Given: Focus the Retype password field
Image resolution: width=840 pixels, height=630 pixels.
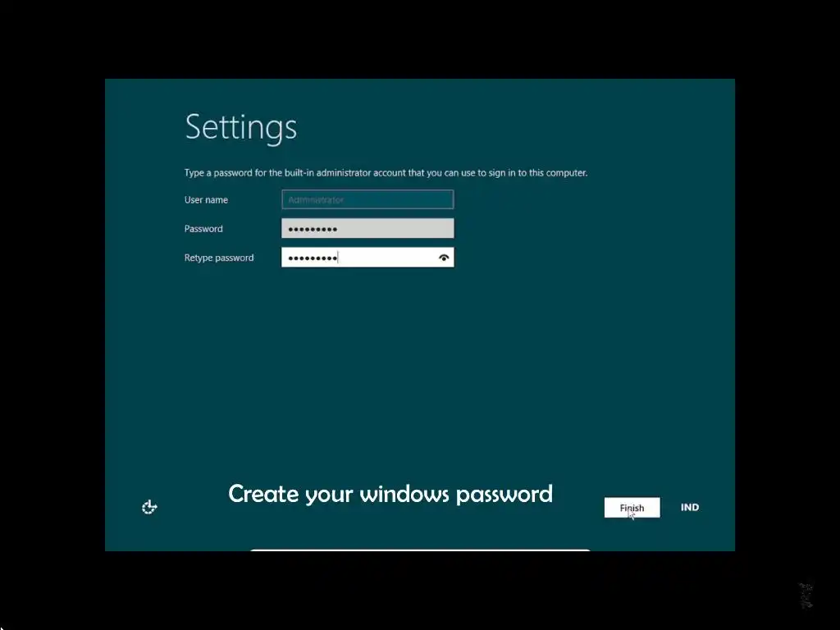Looking at the screenshot, I should coord(367,257).
